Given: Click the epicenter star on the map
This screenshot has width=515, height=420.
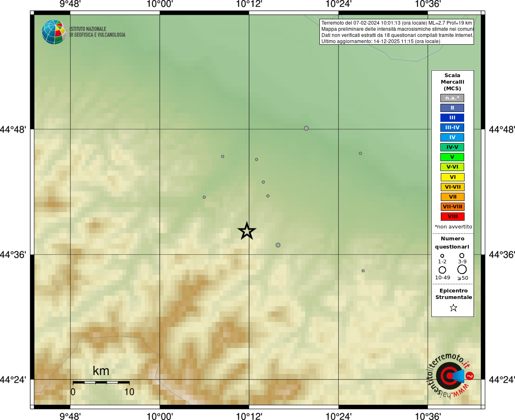Looking at the screenshot, I should pyautogui.click(x=247, y=231).
